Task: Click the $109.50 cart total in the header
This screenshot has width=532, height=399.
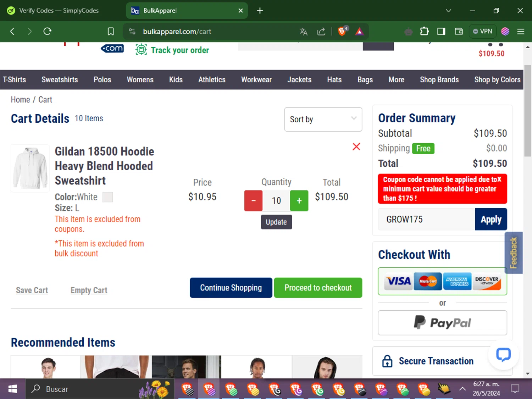Action: click(491, 54)
